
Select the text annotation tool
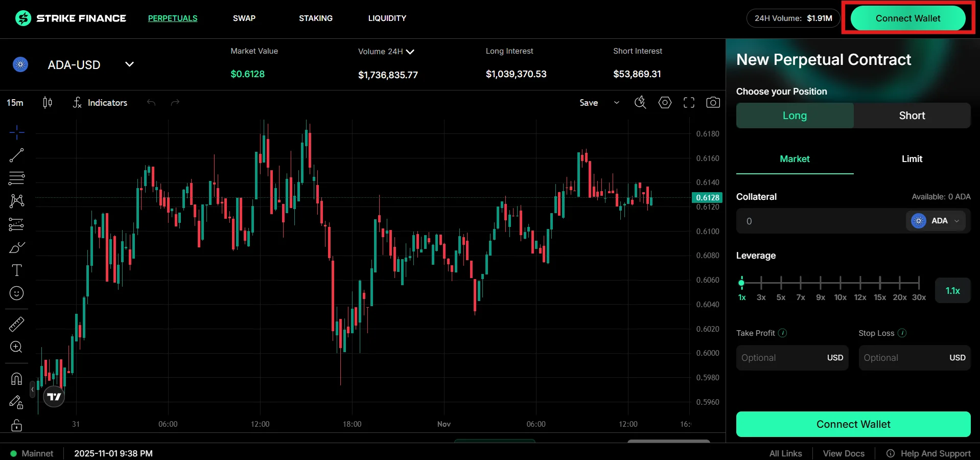coord(16,270)
